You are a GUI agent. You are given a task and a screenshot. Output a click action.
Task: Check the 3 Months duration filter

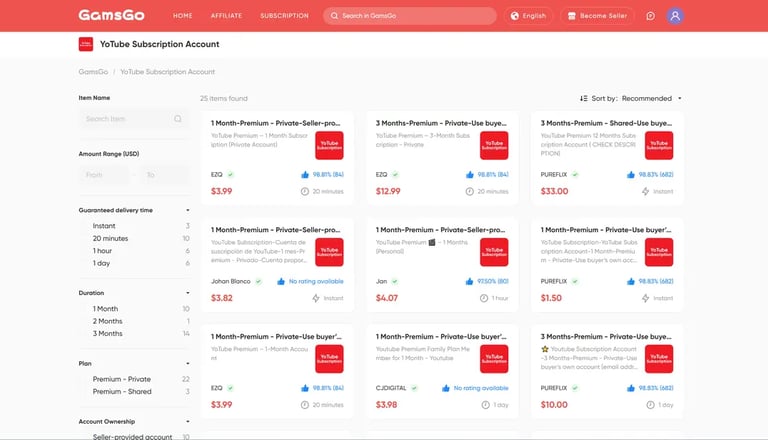pos(107,333)
